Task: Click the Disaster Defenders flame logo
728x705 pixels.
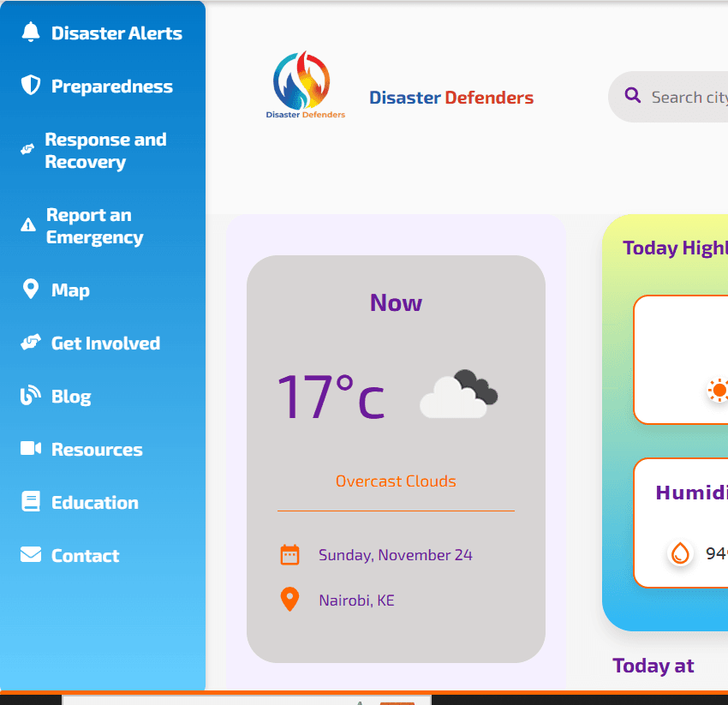Action: click(305, 85)
